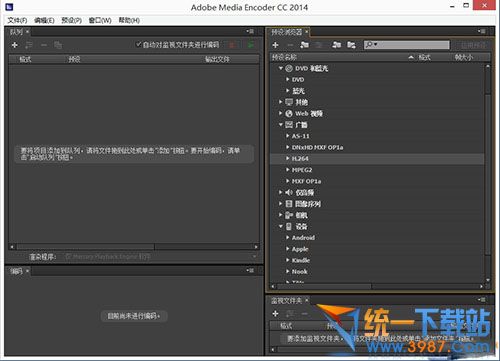The height and width of the screenshot is (361, 500).
Task: Toggle auto-encode watch folders checkbox
Action: point(139,44)
